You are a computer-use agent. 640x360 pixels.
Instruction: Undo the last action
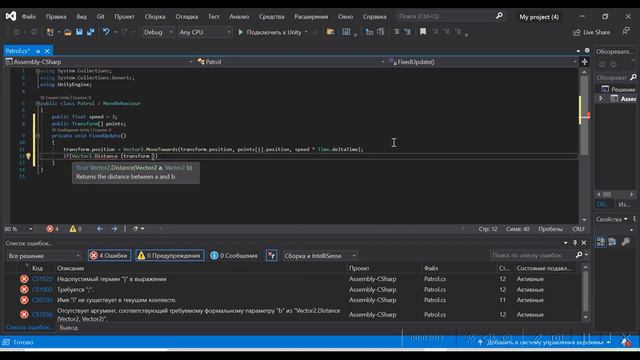click(x=106, y=32)
